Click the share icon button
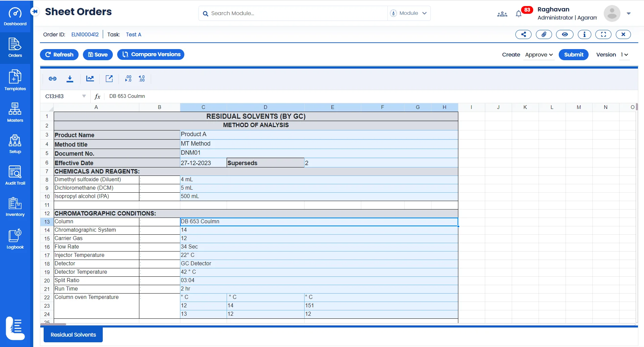 523,34
